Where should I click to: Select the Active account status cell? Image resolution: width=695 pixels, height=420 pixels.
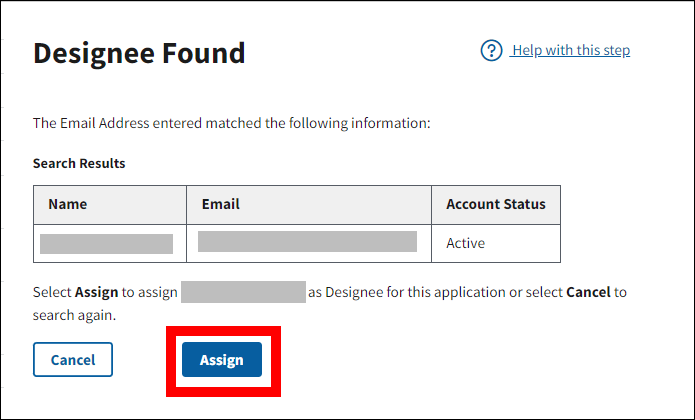pyautogui.click(x=465, y=243)
